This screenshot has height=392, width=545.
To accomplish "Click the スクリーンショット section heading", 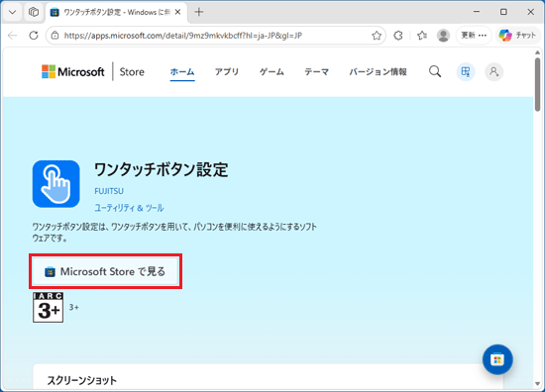I will 82,380.
